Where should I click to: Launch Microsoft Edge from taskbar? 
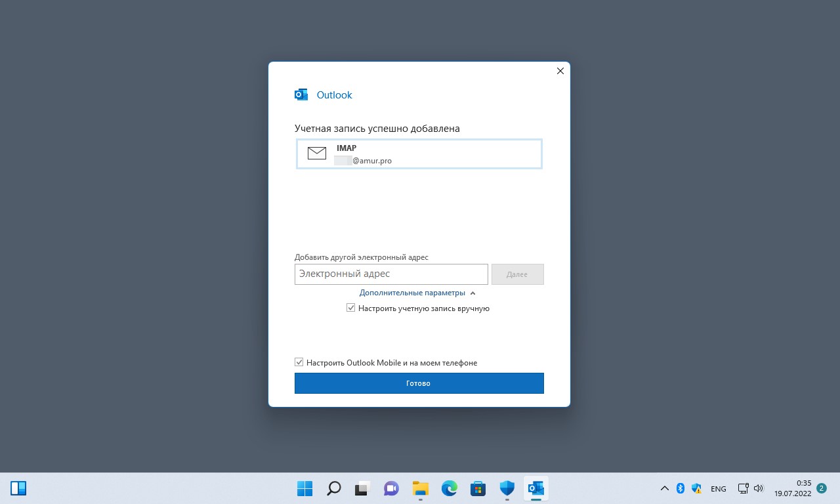pyautogui.click(x=449, y=488)
